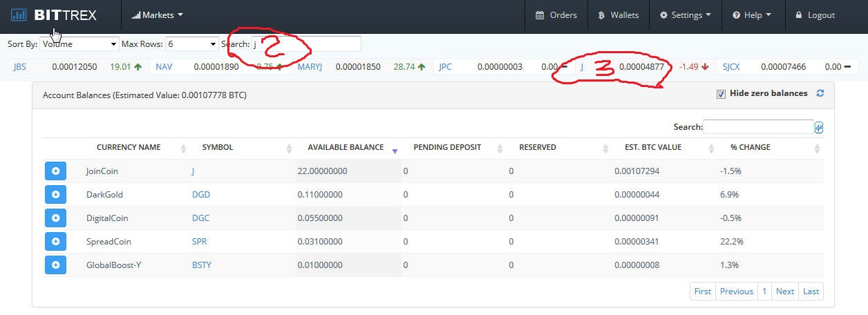Image resolution: width=868 pixels, height=315 pixels.
Task: Select the 6.9% change cell
Action: point(729,195)
